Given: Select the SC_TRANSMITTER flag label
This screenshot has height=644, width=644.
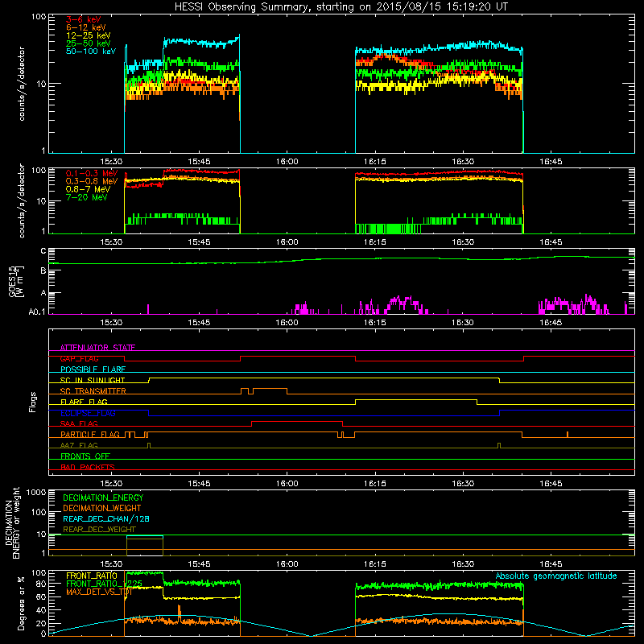Looking at the screenshot, I should (x=93, y=391).
